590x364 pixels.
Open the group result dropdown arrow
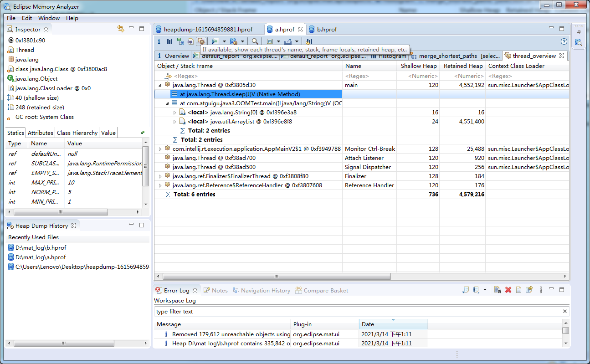[278, 41]
